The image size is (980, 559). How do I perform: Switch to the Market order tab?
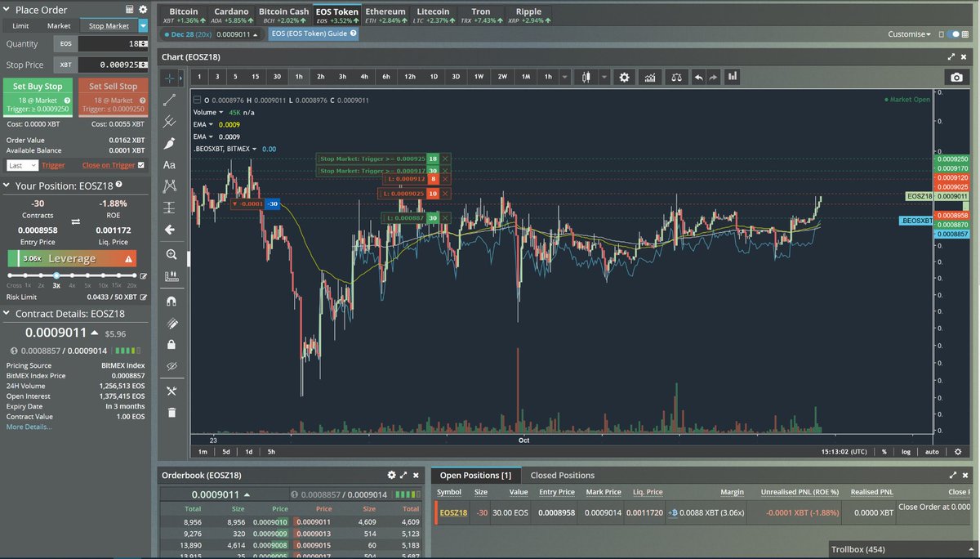point(59,26)
